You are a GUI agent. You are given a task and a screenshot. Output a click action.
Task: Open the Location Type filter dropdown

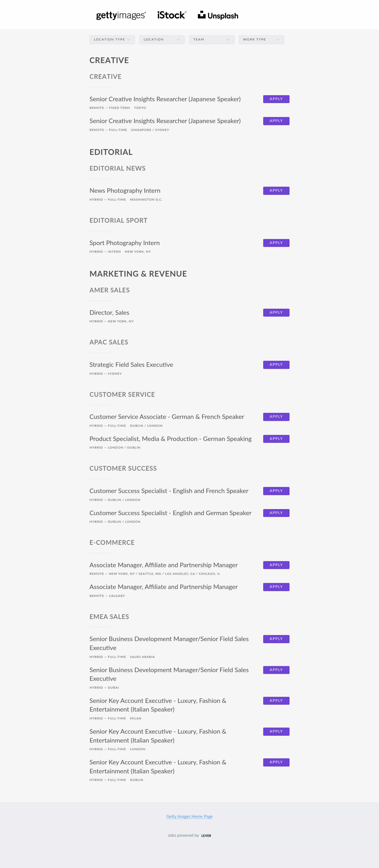(x=112, y=39)
